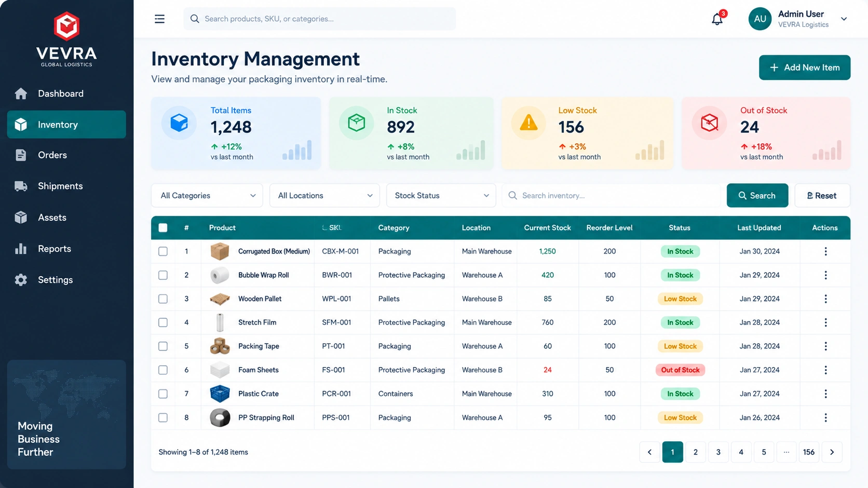Go to previous page arrow
Viewport: 868px width, 488px height.
tap(649, 452)
